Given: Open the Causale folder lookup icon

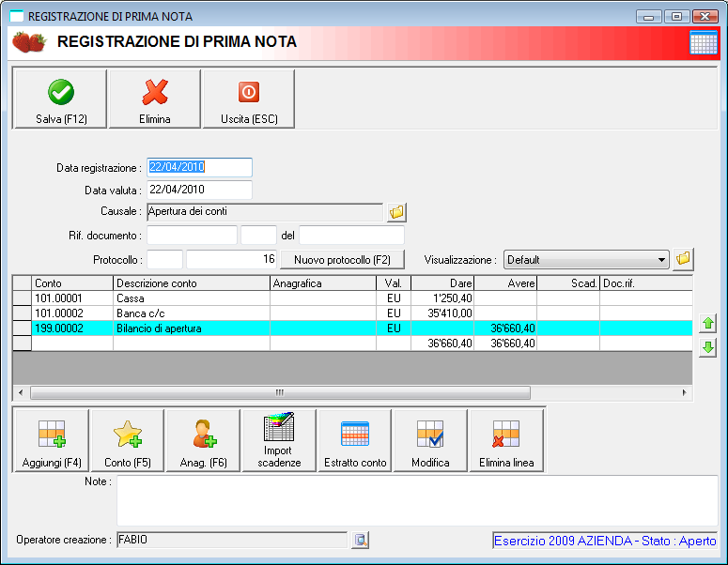Looking at the screenshot, I should pyautogui.click(x=396, y=212).
